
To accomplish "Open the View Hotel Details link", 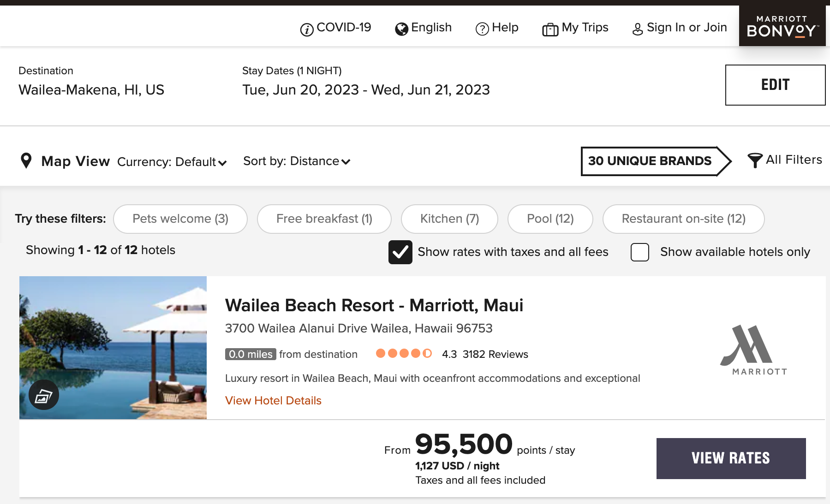I will (x=273, y=401).
